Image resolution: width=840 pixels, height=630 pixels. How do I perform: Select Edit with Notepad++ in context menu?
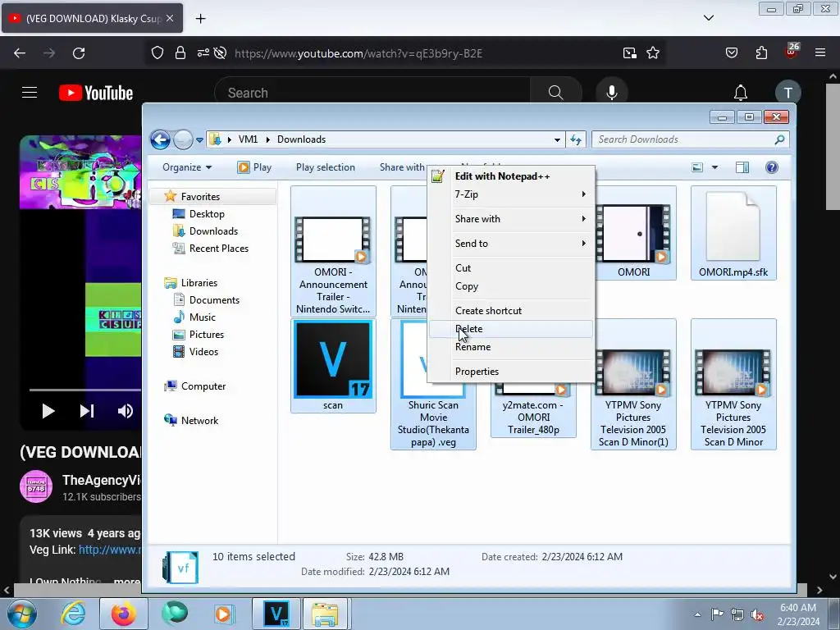[x=511, y=176]
